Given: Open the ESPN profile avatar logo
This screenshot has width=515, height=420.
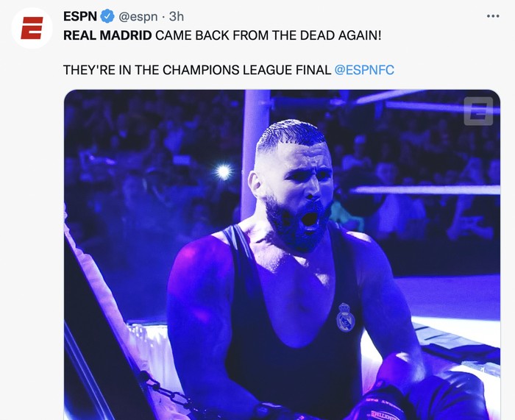Looking at the screenshot, I should (32, 28).
